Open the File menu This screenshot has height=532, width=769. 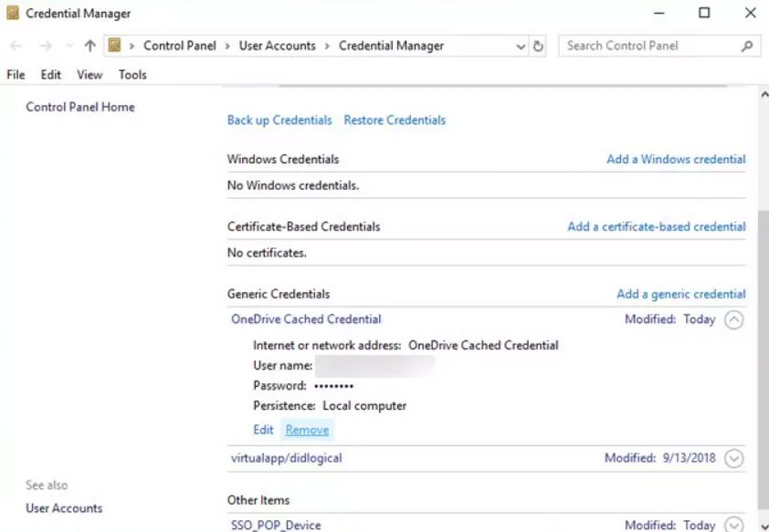[x=16, y=75]
